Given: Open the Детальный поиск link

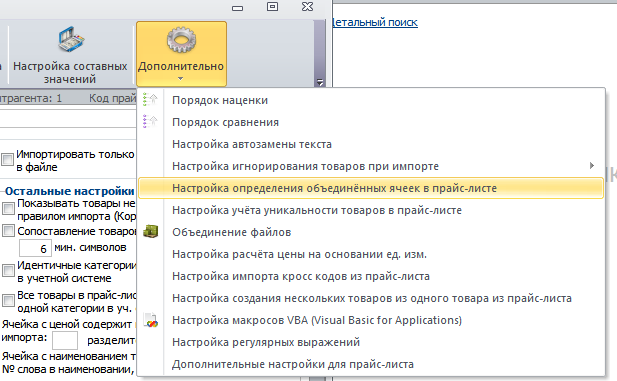Looking at the screenshot, I should (375, 22).
